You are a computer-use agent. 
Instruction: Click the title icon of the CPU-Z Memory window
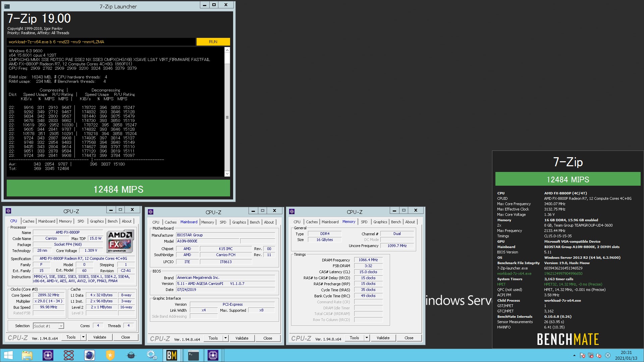pos(292,212)
